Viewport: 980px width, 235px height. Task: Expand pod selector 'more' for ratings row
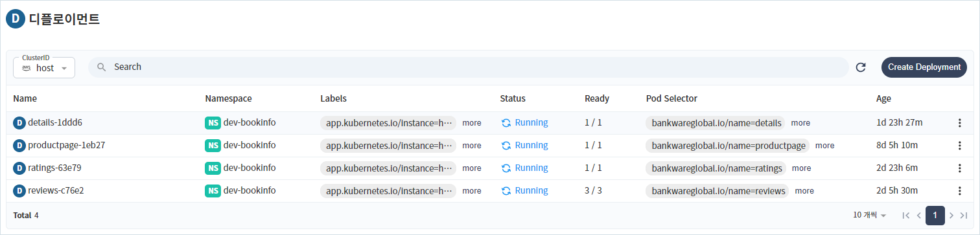(801, 168)
